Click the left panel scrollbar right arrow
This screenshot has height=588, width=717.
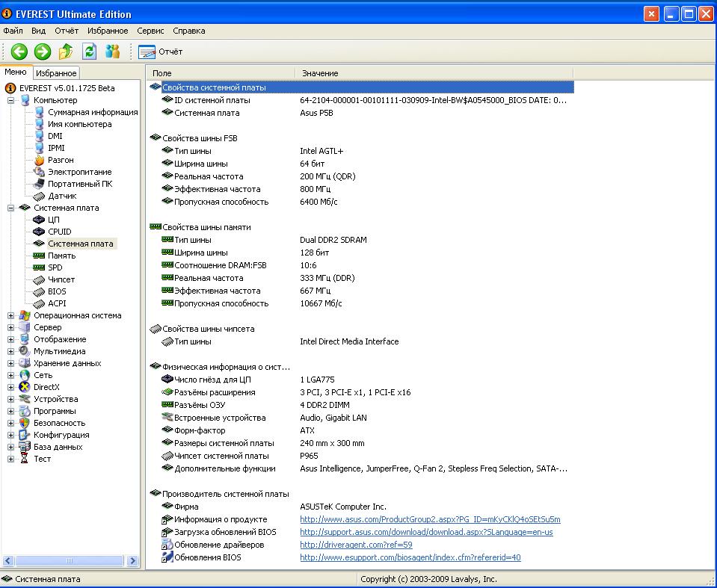point(132,560)
